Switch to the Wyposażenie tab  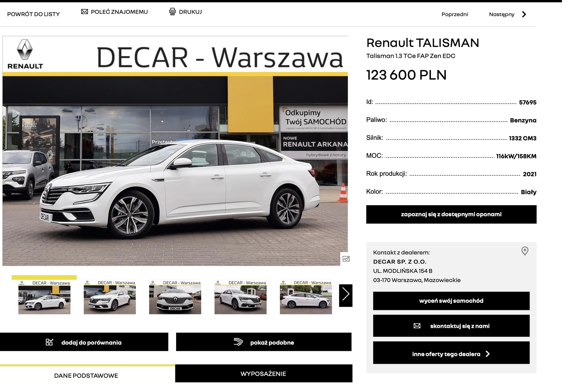[x=264, y=373]
